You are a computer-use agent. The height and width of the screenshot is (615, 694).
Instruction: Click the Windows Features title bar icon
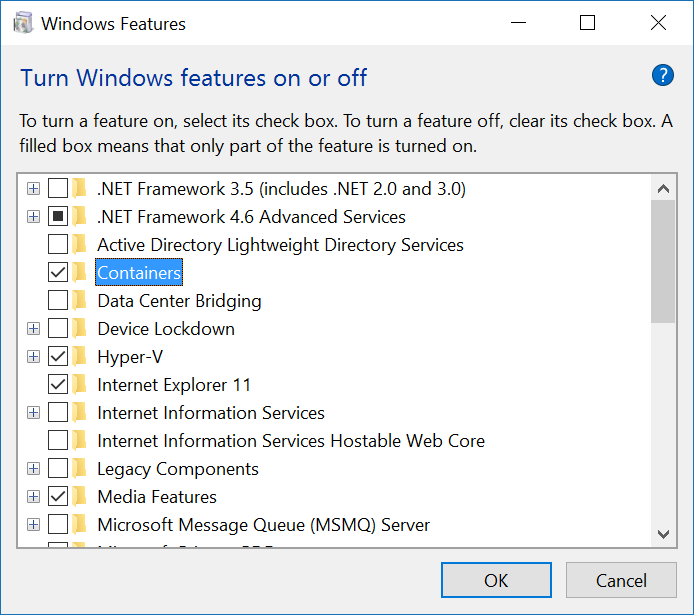(23, 23)
